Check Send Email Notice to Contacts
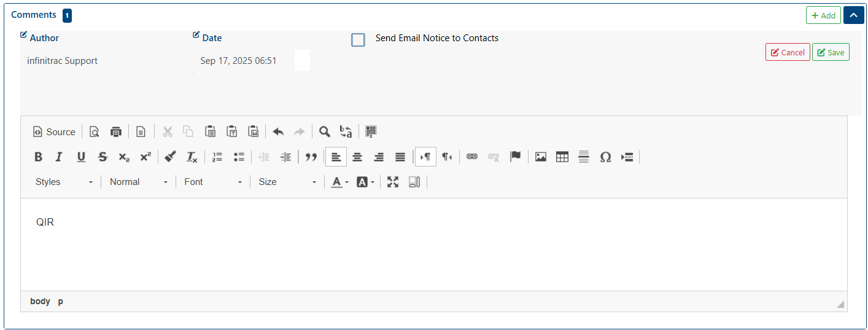This screenshot has height=330, width=868. 358,39
